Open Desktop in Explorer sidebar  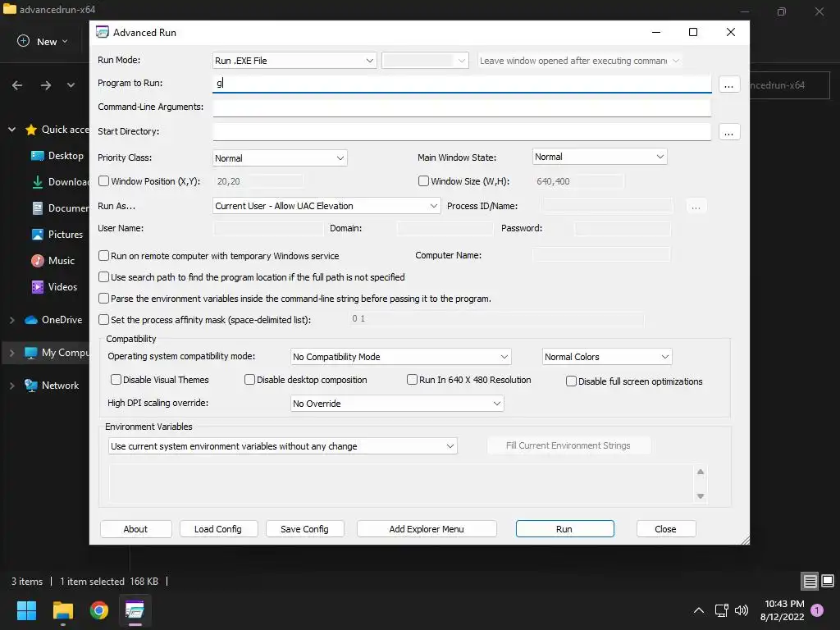coord(57,155)
